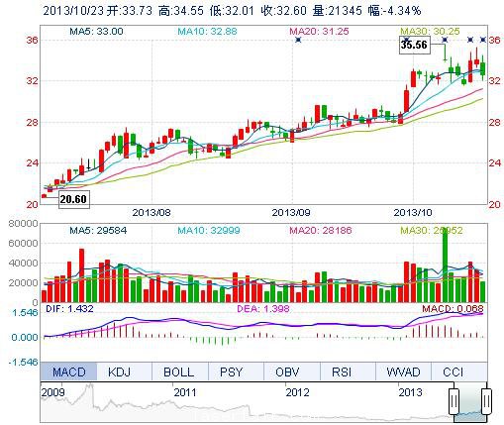Image resolution: width=504 pixels, height=425 pixels.
Task: Click the rightmost event marker icon
Action: pyautogui.click(x=483, y=40)
